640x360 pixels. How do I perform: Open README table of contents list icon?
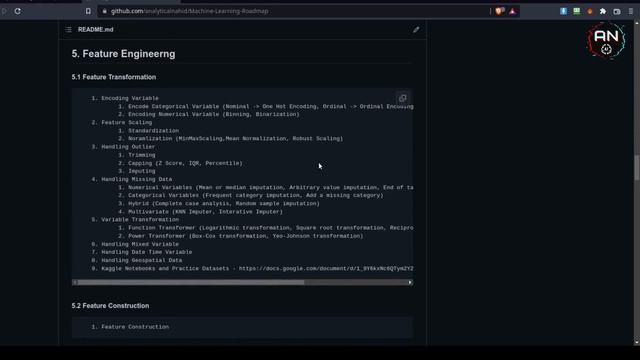(69, 29)
